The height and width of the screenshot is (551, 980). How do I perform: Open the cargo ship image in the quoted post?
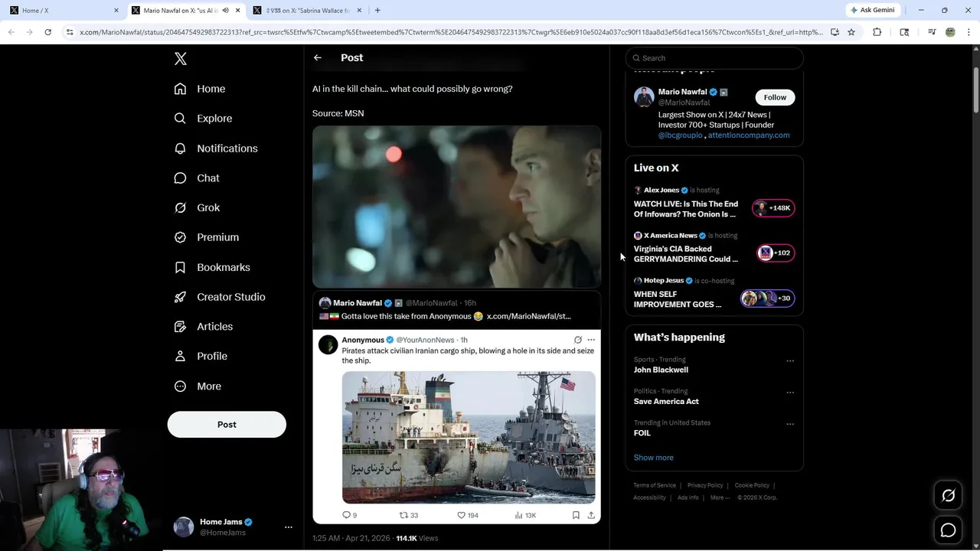[469, 437]
